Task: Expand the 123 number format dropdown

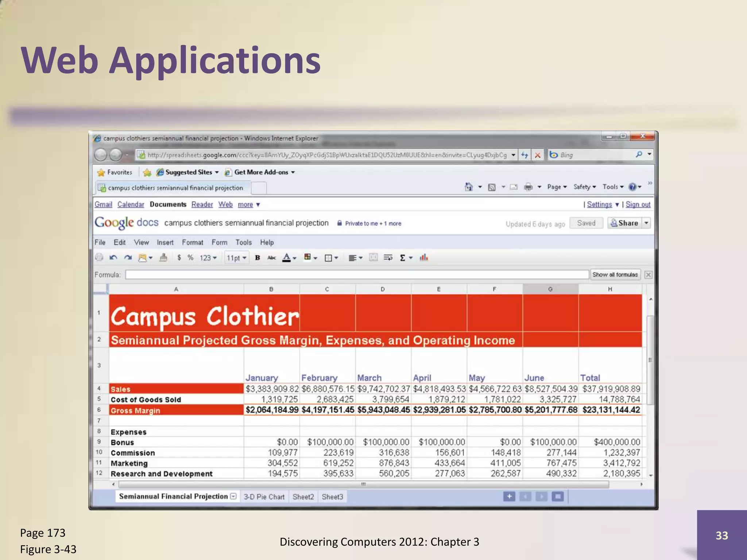Action: coord(208,258)
